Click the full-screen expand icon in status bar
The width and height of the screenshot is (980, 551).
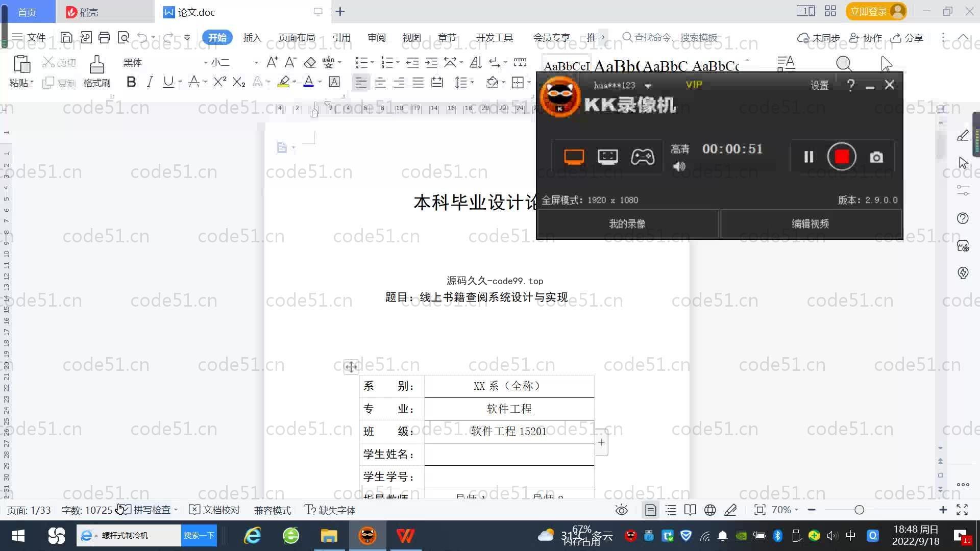click(x=962, y=510)
